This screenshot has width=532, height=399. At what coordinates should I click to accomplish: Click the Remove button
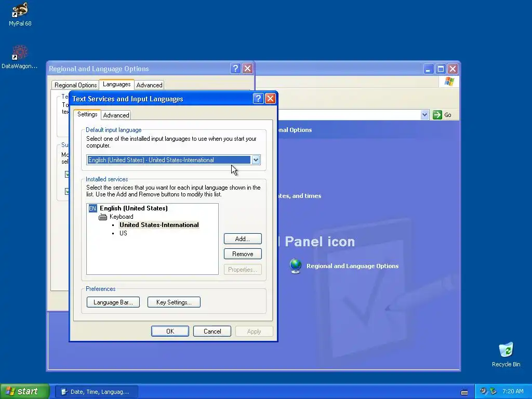[243, 254]
